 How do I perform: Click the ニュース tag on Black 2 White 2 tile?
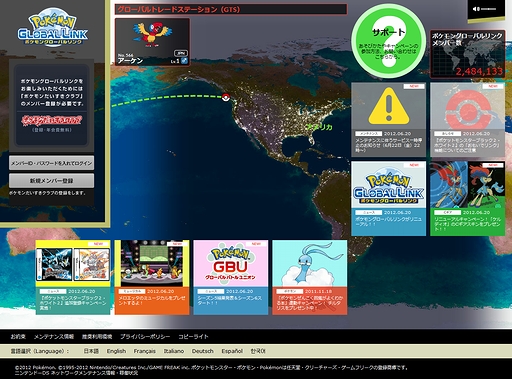pos(53,291)
